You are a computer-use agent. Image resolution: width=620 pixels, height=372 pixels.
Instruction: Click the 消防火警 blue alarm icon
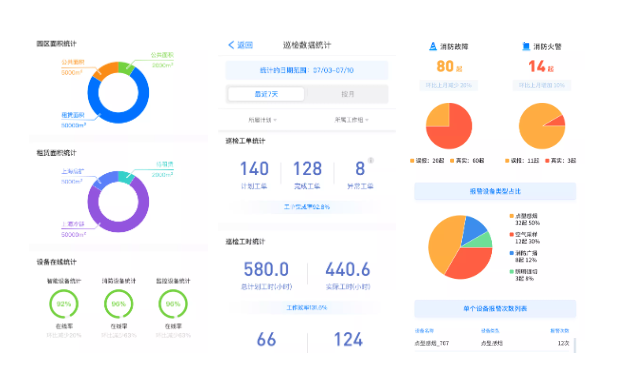tap(526, 46)
